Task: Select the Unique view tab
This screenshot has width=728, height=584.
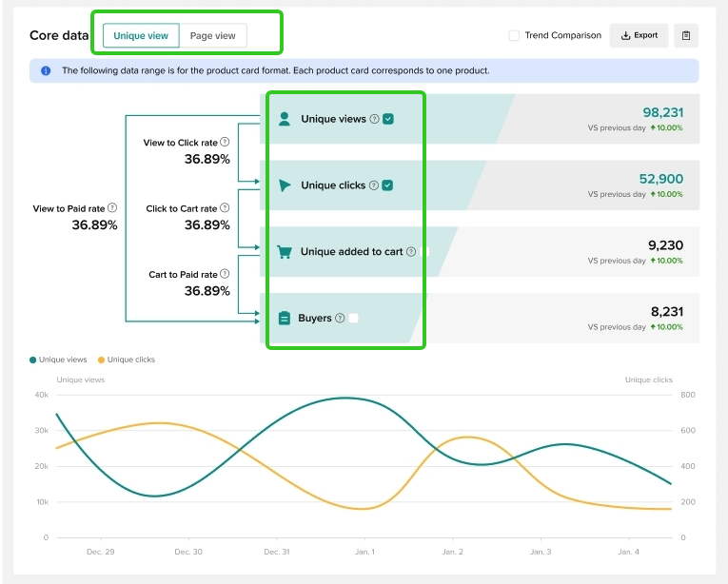Action: (141, 36)
